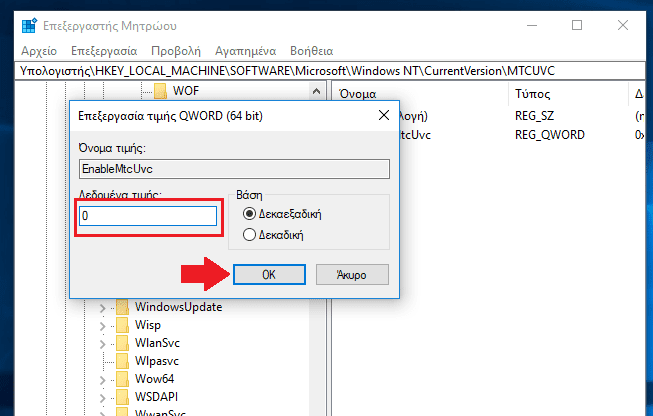Open the Προβολή menu
This screenshot has height=416, width=653.
176,51
